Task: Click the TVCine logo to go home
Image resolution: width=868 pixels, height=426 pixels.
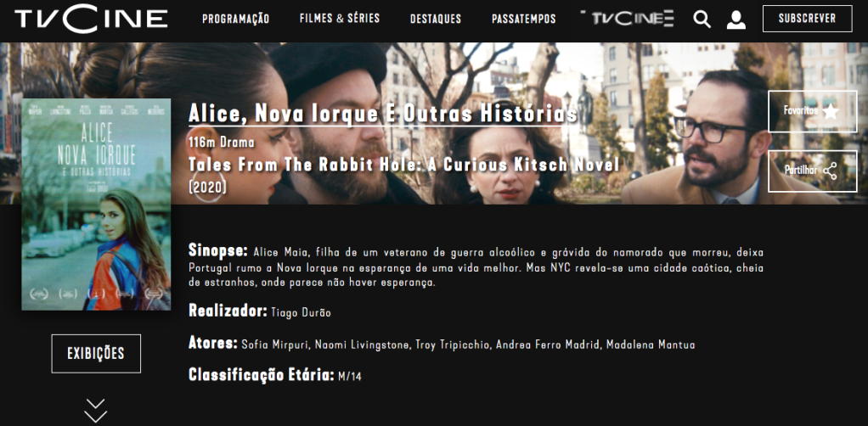Action: pyautogui.click(x=92, y=19)
